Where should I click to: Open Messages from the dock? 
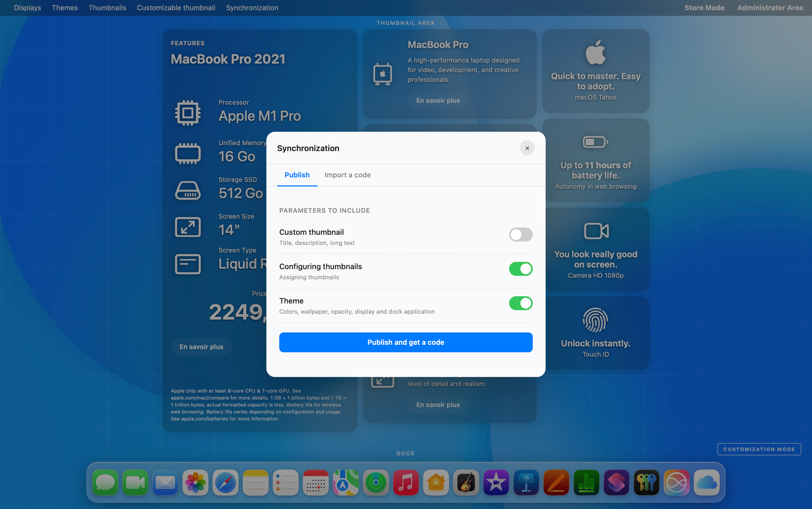coord(105,482)
